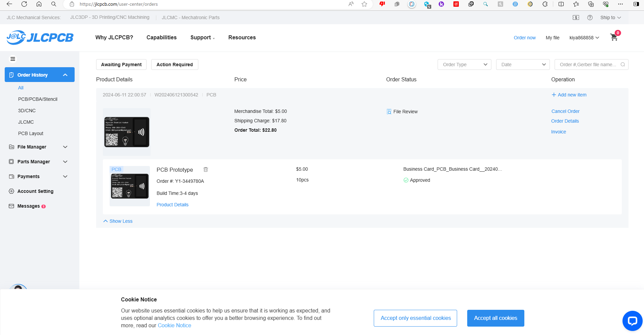Open the Read Aloud icon in the address bar

[351, 4]
